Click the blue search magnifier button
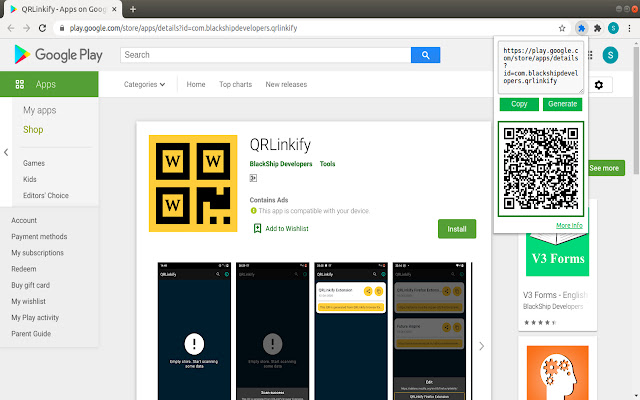This screenshot has height=400, width=640. tap(425, 55)
